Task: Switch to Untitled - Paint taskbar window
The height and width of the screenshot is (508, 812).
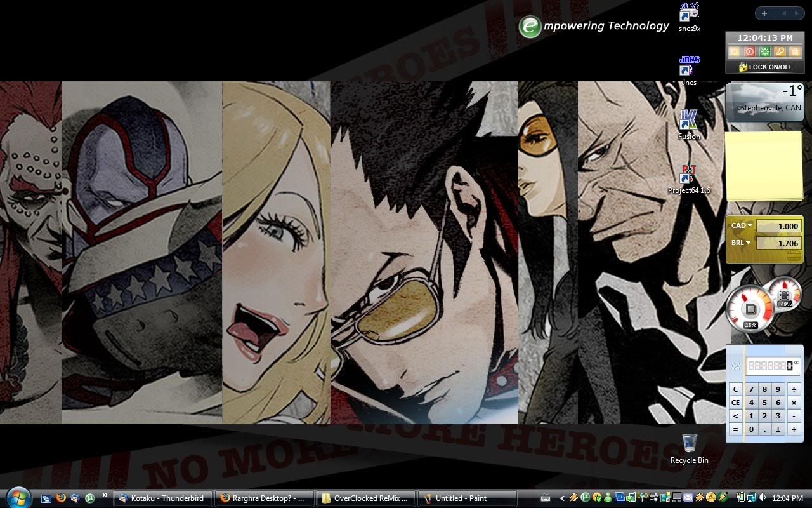Action: click(x=468, y=498)
